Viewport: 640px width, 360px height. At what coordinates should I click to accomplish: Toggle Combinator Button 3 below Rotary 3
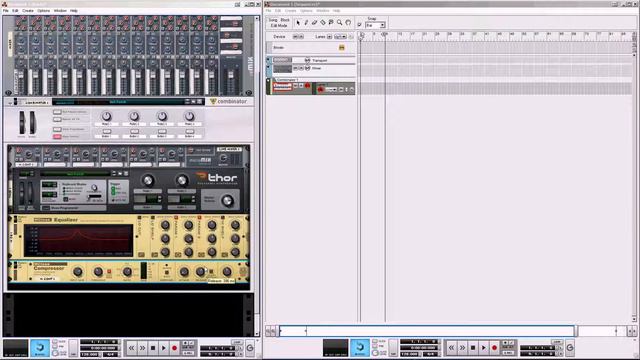[x=162, y=131]
